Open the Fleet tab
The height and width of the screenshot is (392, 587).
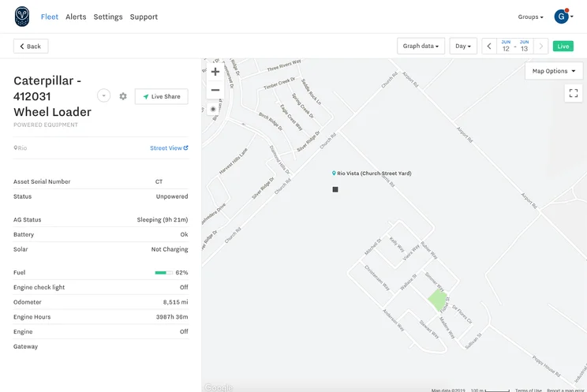[x=50, y=17]
